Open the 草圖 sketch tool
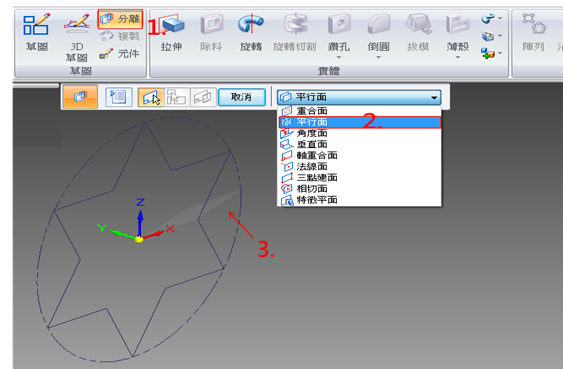The height and width of the screenshot is (369, 563). click(x=37, y=32)
